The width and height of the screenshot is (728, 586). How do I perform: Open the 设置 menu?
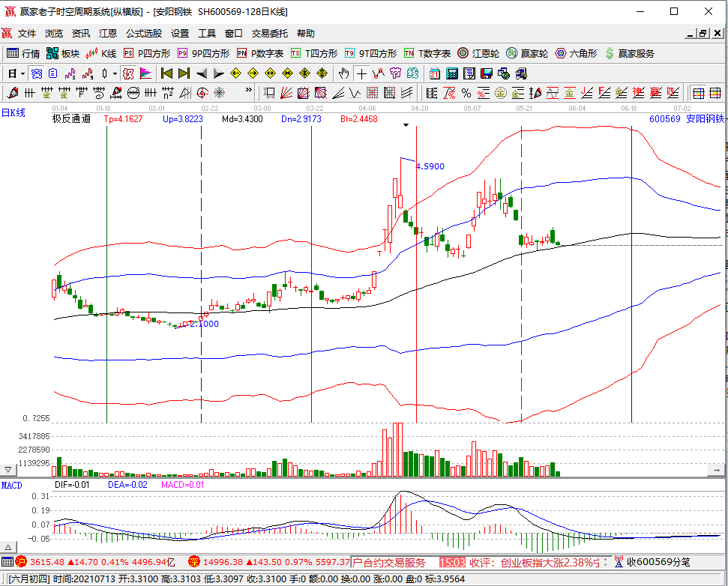point(180,34)
